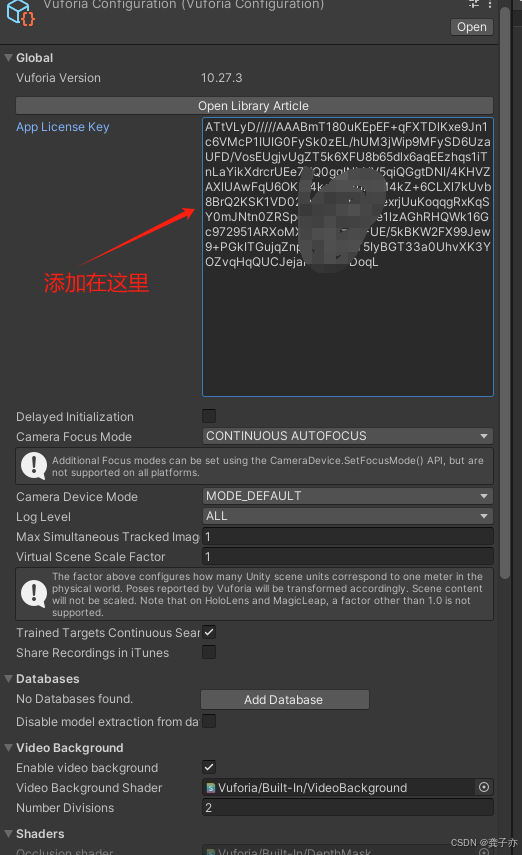Enable Share Recordings in iTunes checkbox
Image resolution: width=522 pixels, height=855 pixels.
[x=209, y=652]
